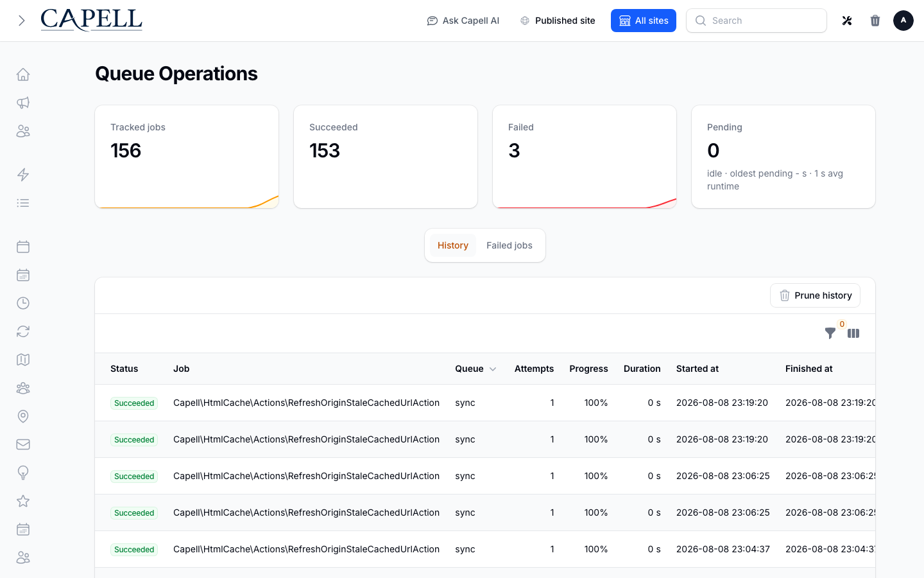Open the trash bin in header

875,21
